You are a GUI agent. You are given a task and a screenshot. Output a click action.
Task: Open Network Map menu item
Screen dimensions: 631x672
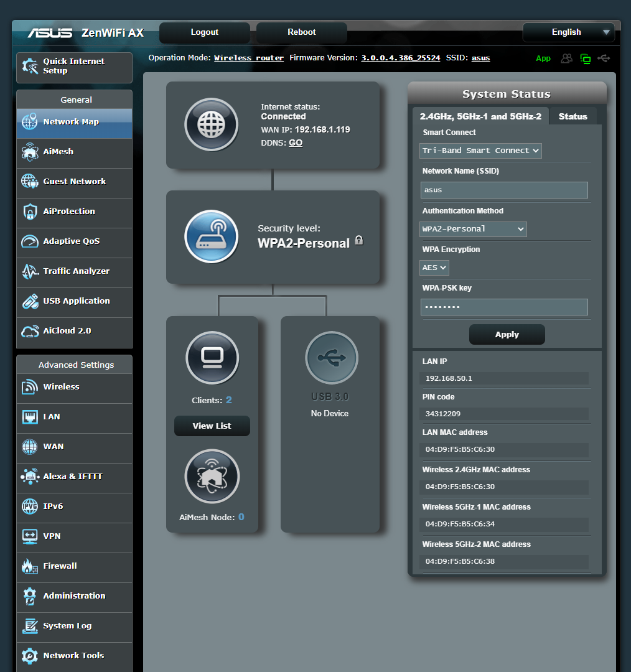tap(74, 124)
